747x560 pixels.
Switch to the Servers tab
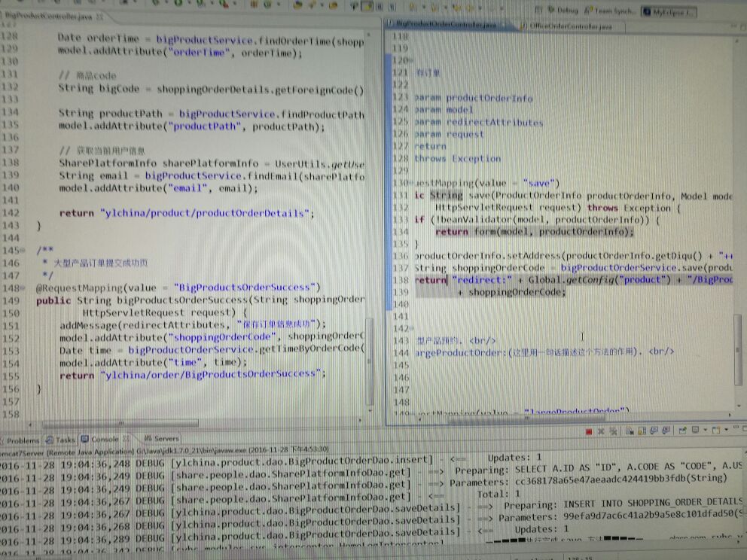coord(166,439)
